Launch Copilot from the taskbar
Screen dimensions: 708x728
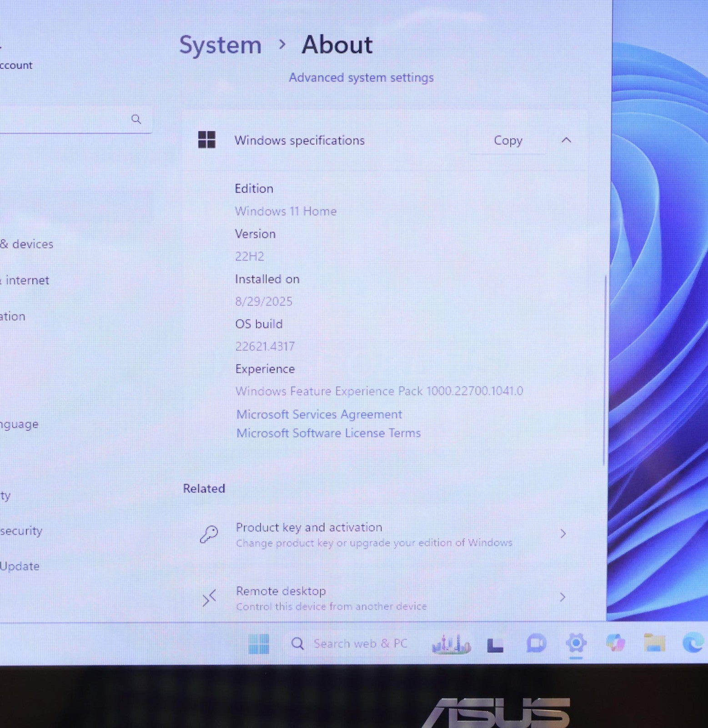615,643
